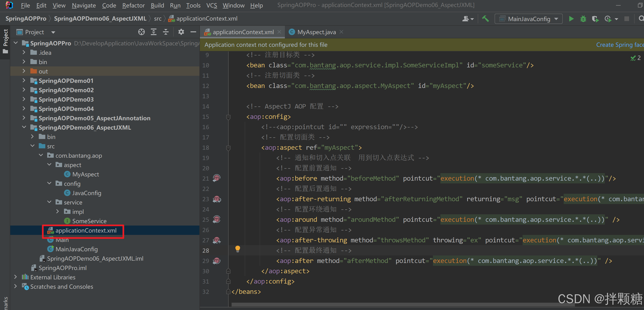Click the Run with Coverage icon
The height and width of the screenshot is (310, 644).
[595, 19]
